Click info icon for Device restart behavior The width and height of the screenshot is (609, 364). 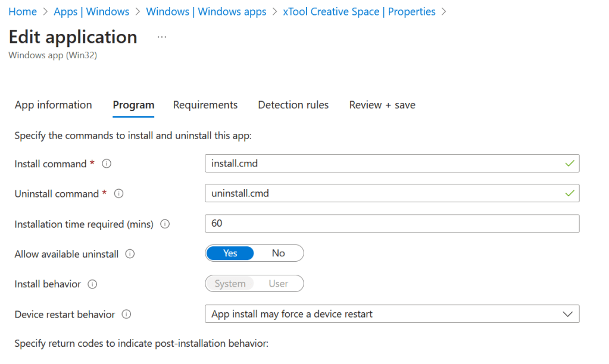(x=126, y=315)
